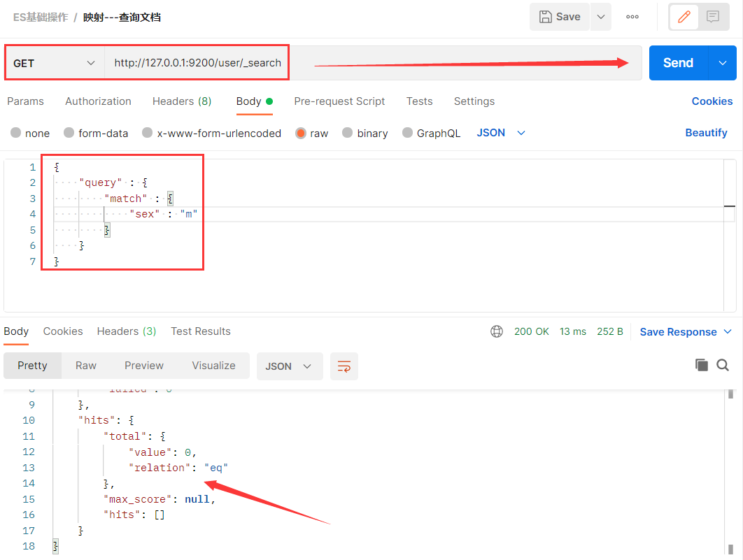Click Save Response
This screenshot has height=560, width=743.
pyautogui.click(x=678, y=332)
